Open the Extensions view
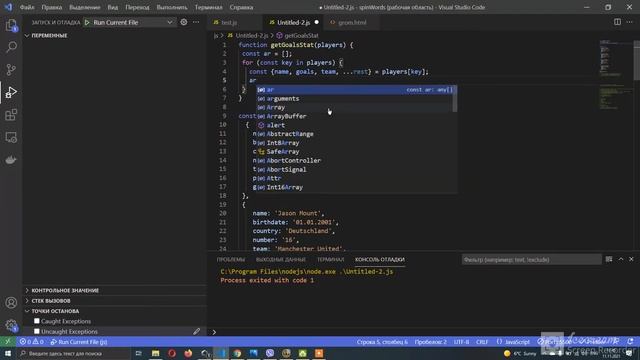 (11, 115)
